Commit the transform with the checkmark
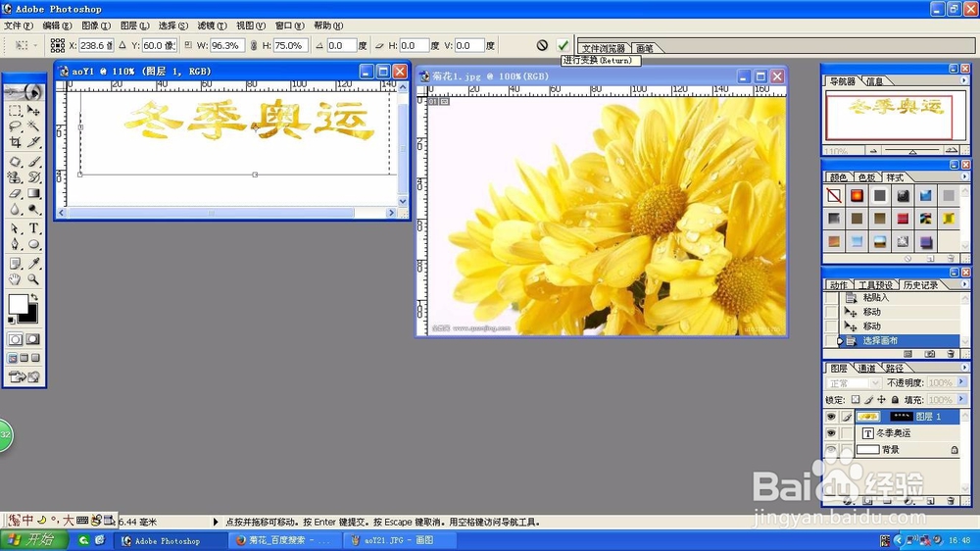Image resolution: width=980 pixels, height=551 pixels. (x=563, y=45)
